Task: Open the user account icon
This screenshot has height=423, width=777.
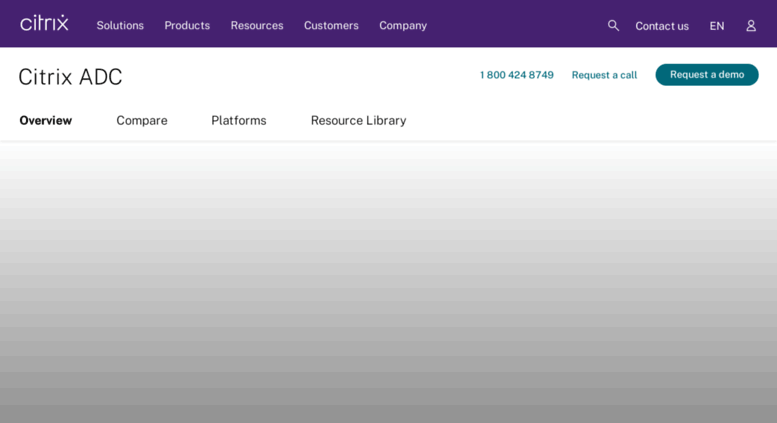Action: (751, 26)
